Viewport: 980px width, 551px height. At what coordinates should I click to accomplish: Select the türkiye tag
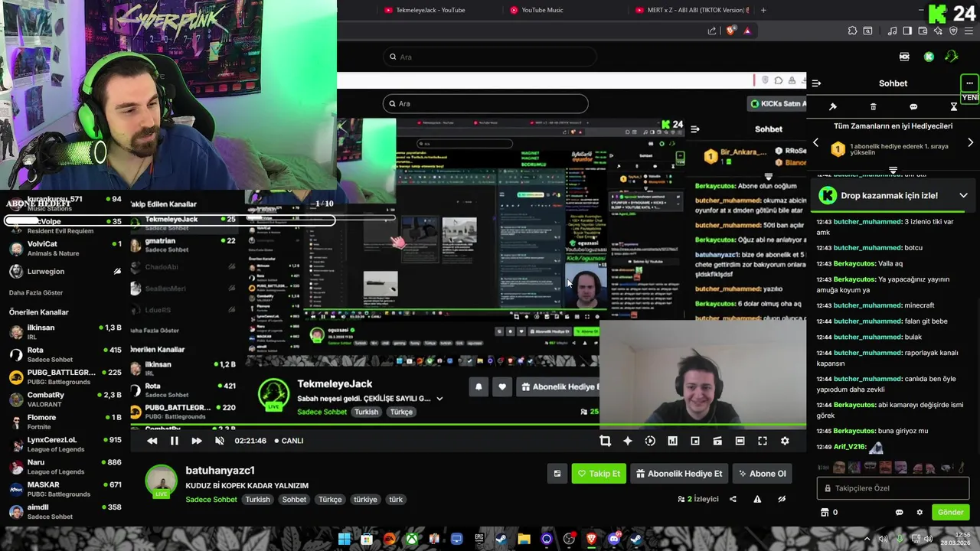[365, 499]
